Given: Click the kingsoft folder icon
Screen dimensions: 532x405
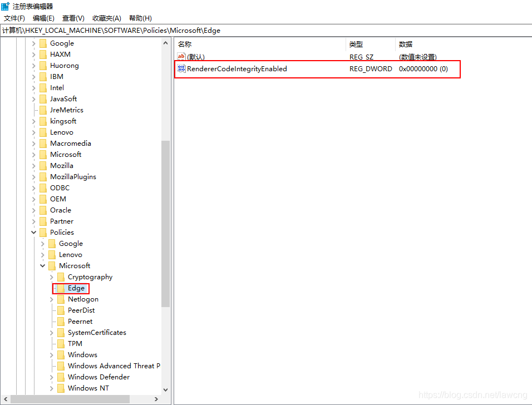Looking at the screenshot, I should [43, 121].
